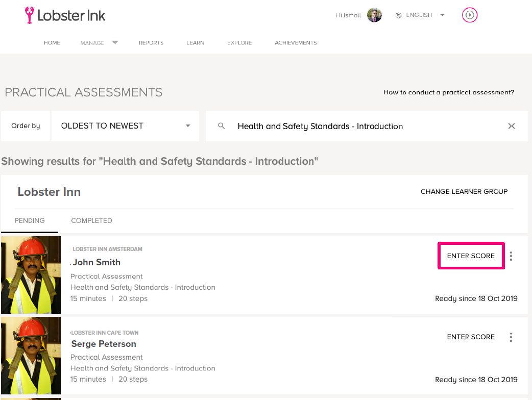Open the REPORTS menu item

click(x=151, y=43)
